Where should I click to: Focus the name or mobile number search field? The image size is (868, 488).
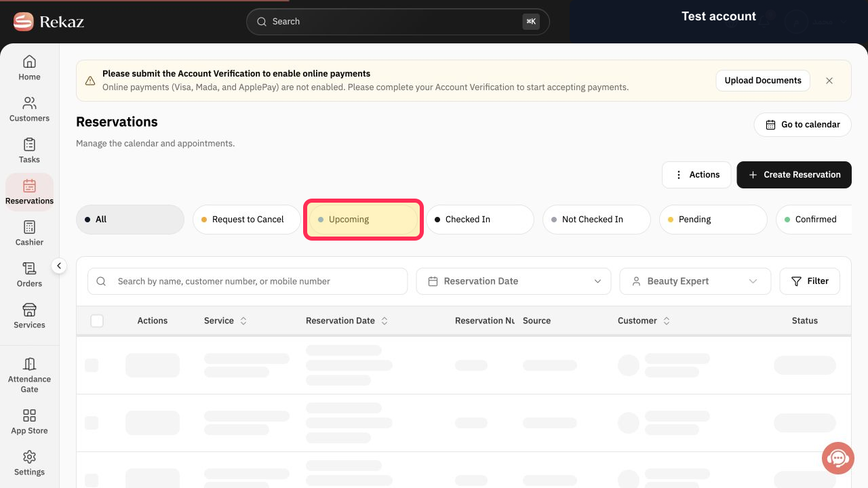[x=248, y=281]
